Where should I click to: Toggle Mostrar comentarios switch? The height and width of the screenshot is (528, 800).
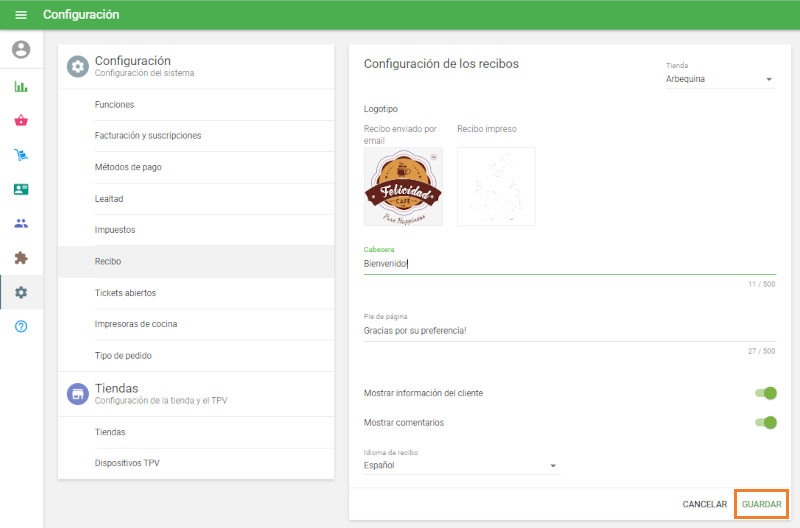point(765,422)
